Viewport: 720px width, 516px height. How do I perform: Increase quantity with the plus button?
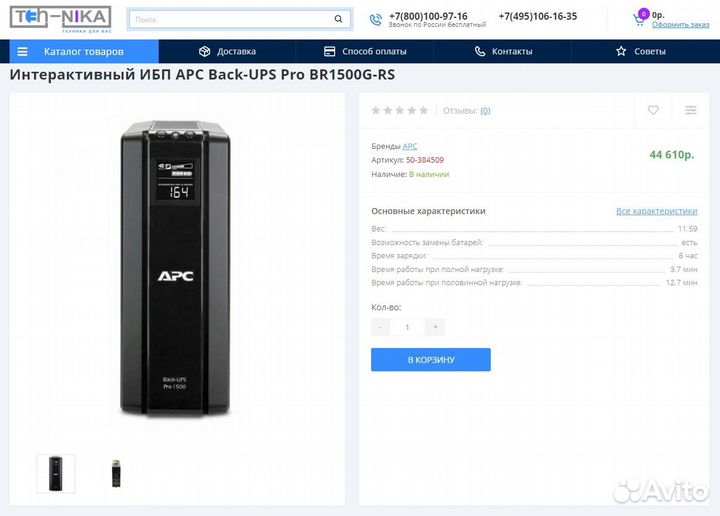(x=435, y=327)
